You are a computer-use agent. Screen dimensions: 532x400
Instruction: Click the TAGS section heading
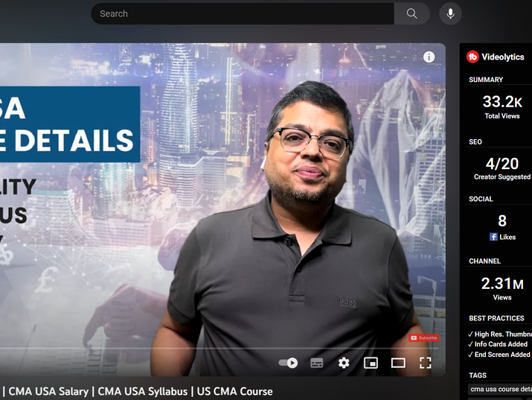[x=478, y=375]
